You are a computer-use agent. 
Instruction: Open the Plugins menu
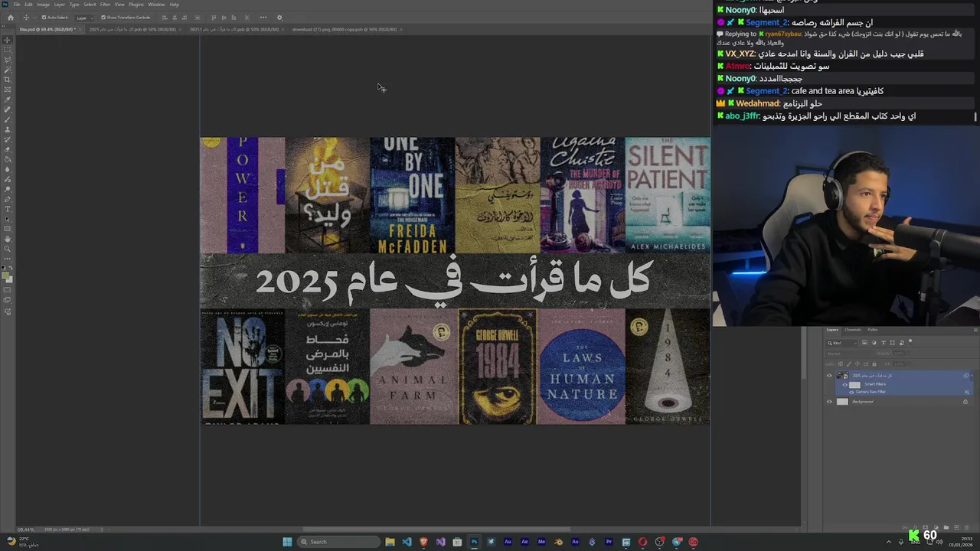[x=136, y=5]
